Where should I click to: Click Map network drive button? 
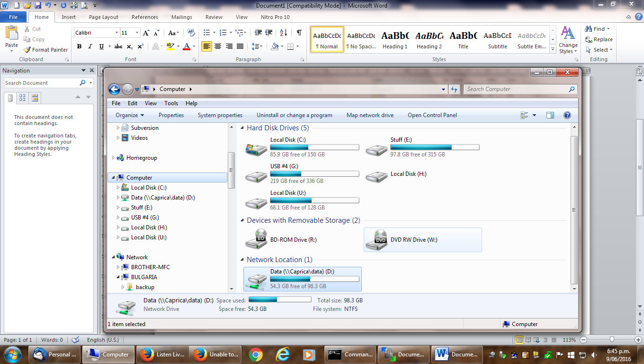(370, 115)
